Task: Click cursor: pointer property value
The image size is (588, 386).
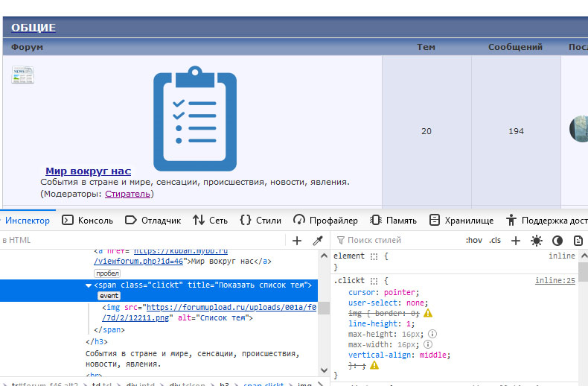Action: 399,293
